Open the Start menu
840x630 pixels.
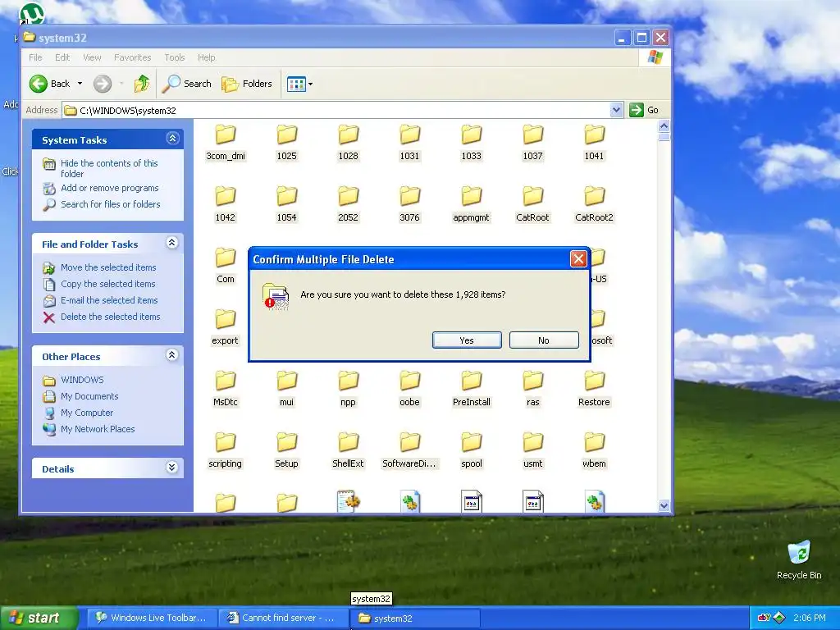coord(39,618)
